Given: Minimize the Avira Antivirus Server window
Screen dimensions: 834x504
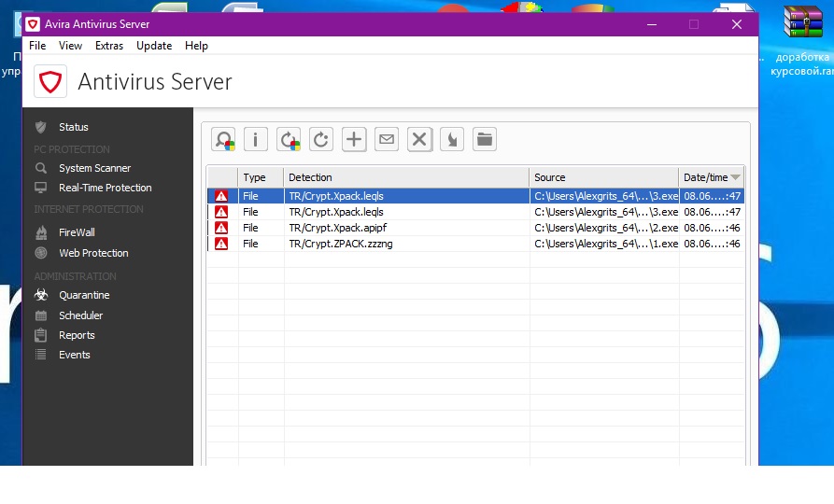Looking at the screenshot, I should pyautogui.click(x=652, y=24).
